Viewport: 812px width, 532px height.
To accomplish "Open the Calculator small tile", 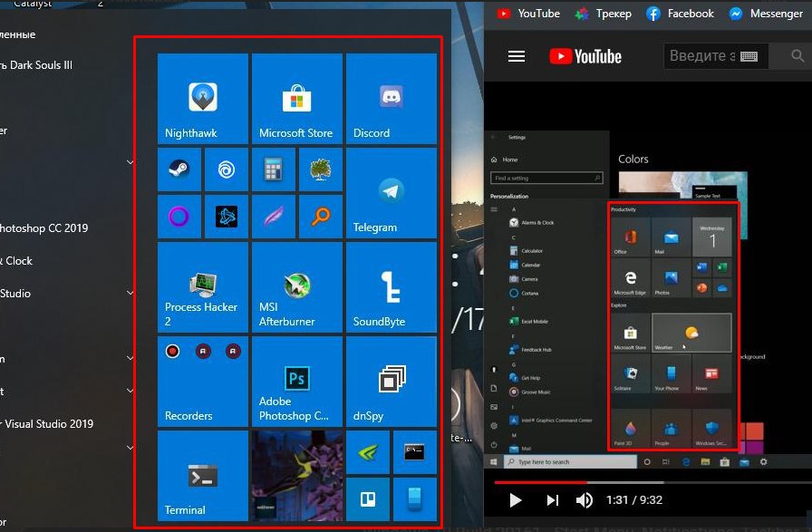I will click(x=274, y=169).
